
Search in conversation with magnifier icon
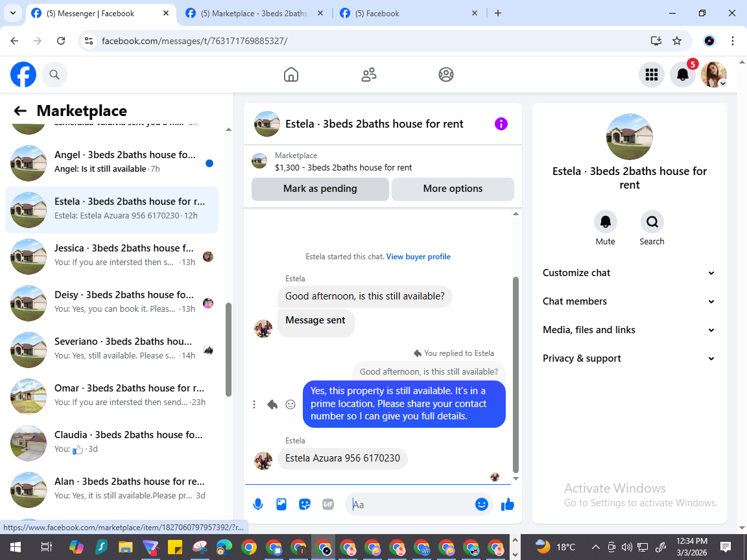point(652,222)
